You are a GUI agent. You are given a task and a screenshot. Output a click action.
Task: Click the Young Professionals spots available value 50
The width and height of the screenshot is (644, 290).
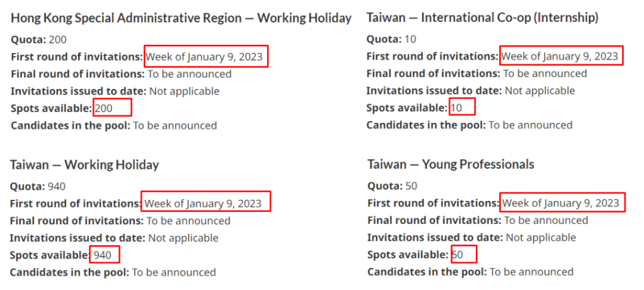tap(457, 255)
